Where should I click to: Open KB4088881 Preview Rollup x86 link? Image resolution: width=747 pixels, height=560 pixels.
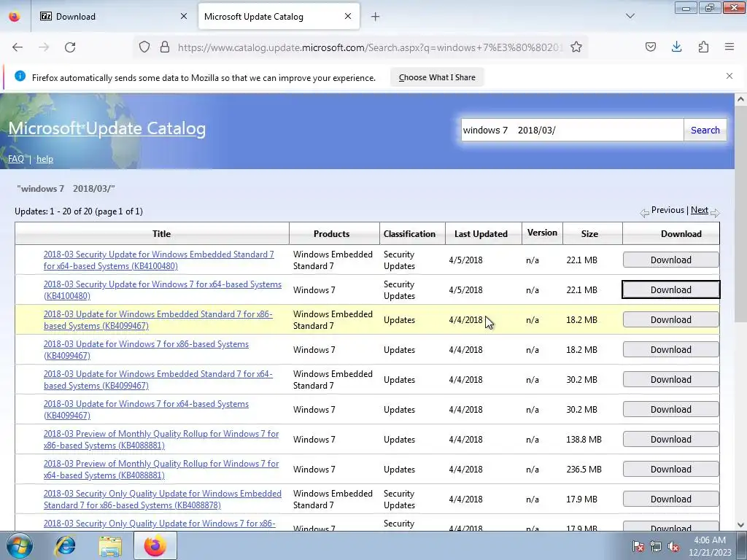pyautogui.click(x=161, y=440)
